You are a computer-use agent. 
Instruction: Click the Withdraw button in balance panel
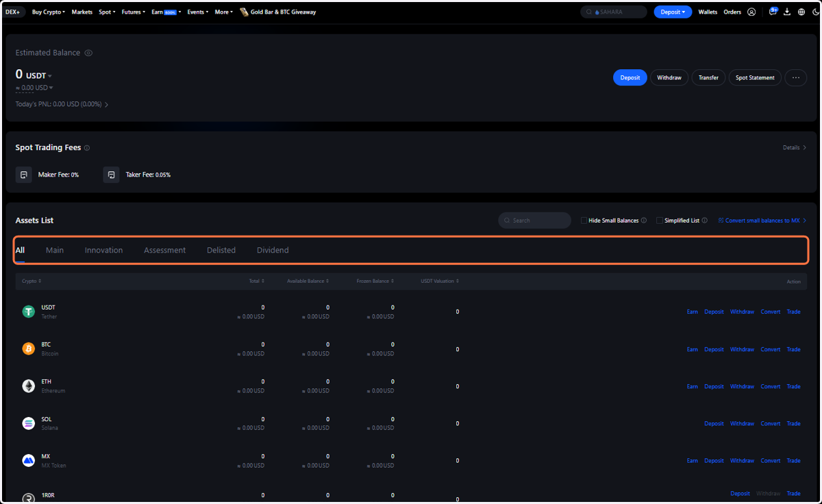point(669,77)
